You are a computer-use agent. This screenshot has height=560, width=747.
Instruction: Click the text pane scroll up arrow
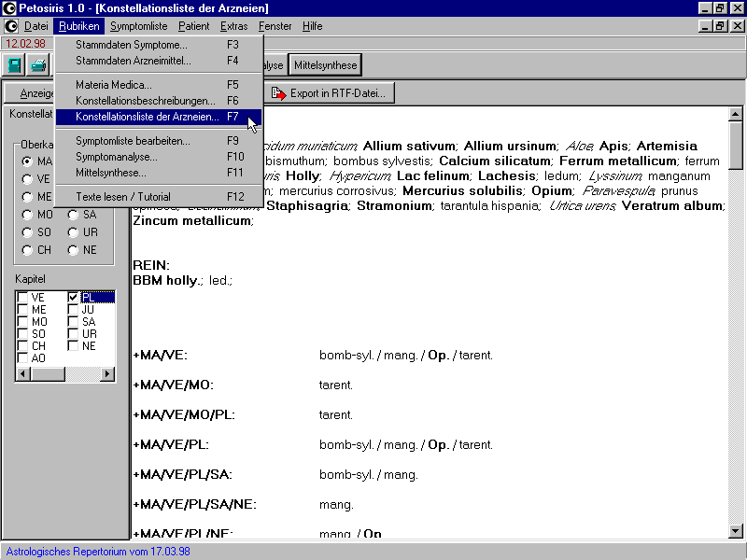(x=736, y=114)
